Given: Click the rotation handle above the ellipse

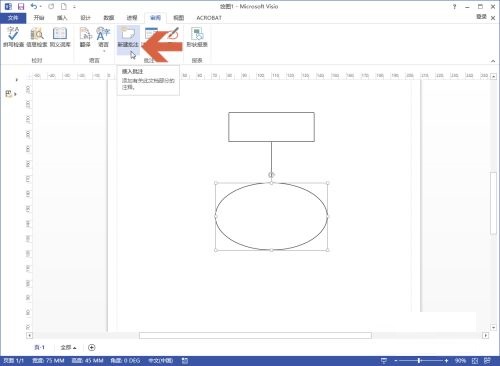Looking at the screenshot, I should [271, 175].
